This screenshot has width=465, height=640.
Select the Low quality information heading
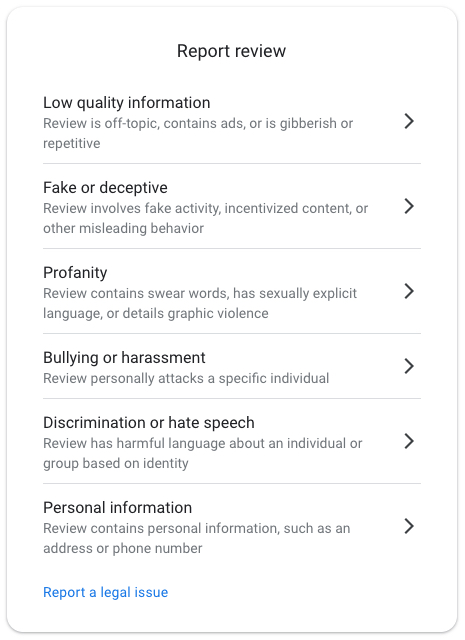[127, 103]
